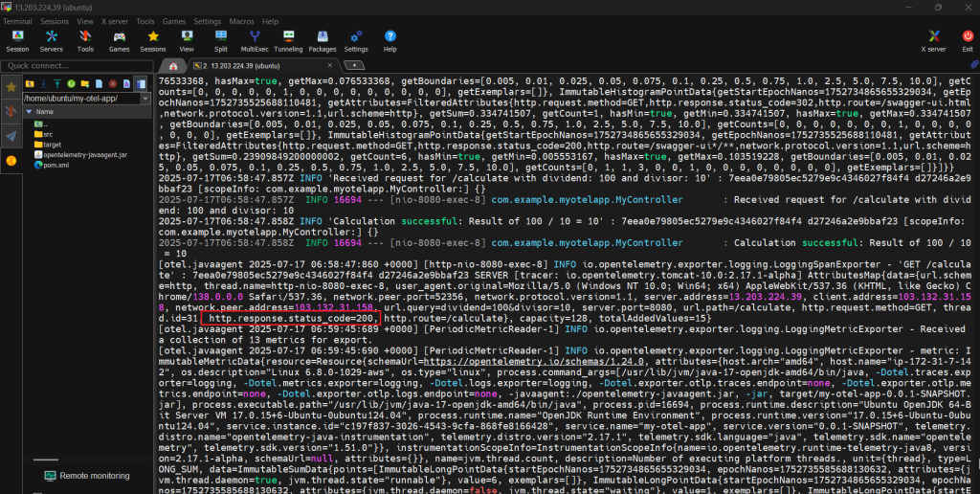Open a new tab with plus button
The image size is (980, 494).
click(354, 65)
